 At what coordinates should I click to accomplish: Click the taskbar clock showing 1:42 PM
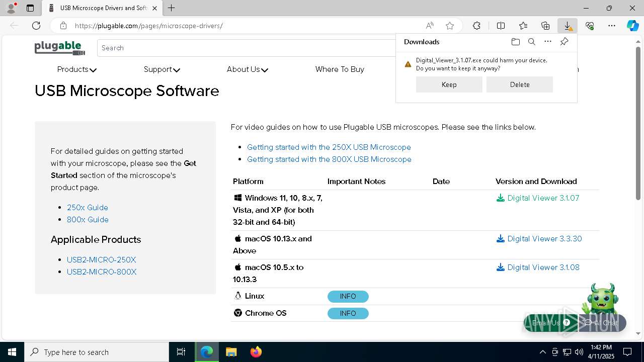pyautogui.click(x=601, y=352)
